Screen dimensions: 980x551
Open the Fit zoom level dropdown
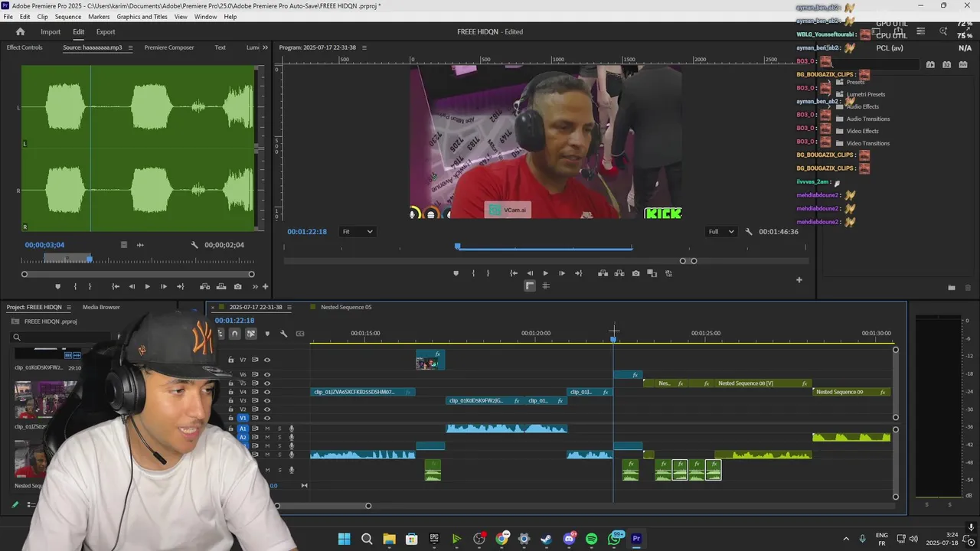coord(357,232)
